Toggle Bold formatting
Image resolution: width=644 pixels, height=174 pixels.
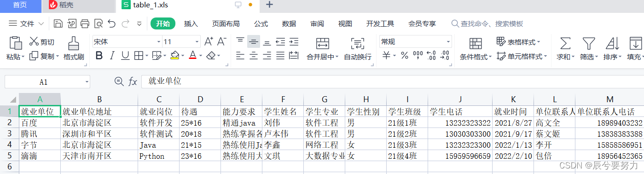[x=99, y=56]
